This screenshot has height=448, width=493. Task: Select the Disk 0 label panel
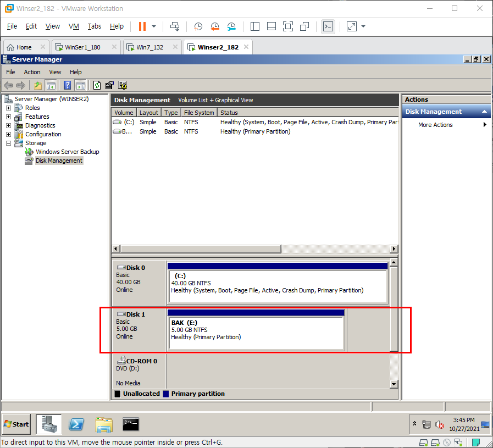click(x=139, y=283)
